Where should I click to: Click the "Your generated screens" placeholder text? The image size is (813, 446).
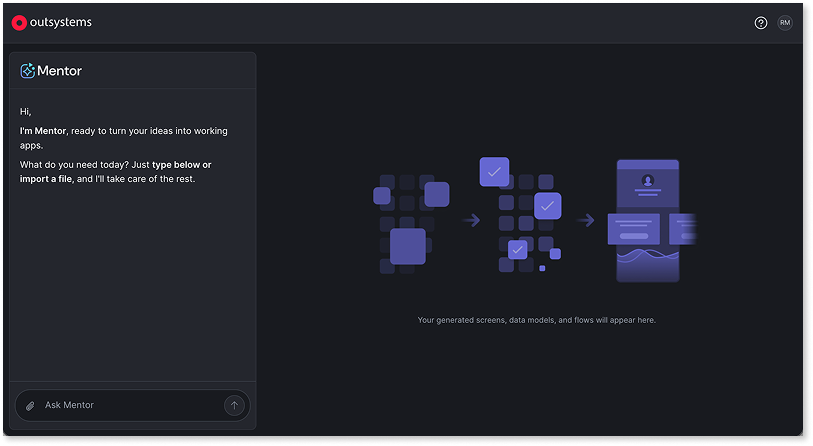pyautogui.click(x=537, y=320)
